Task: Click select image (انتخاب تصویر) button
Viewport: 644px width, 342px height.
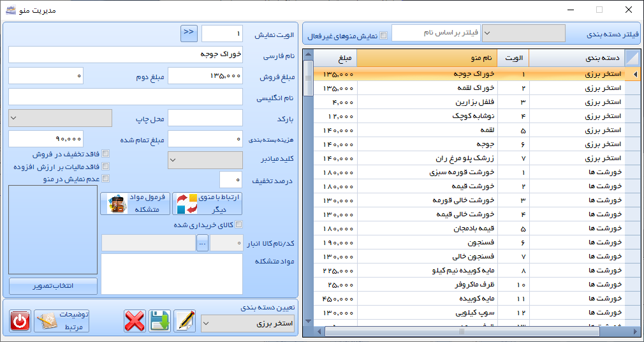Action: 53,285
